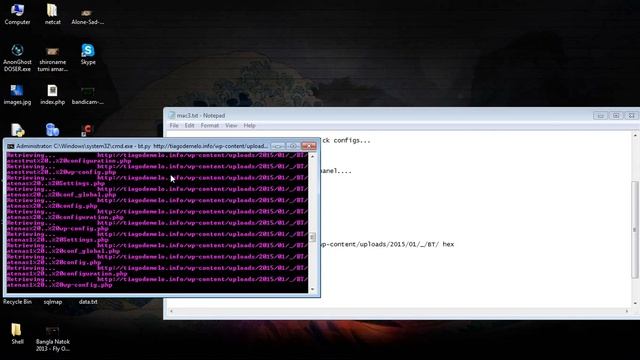Click the 'ck configs...' line in Notepad
The image size is (640, 360).
346,140
